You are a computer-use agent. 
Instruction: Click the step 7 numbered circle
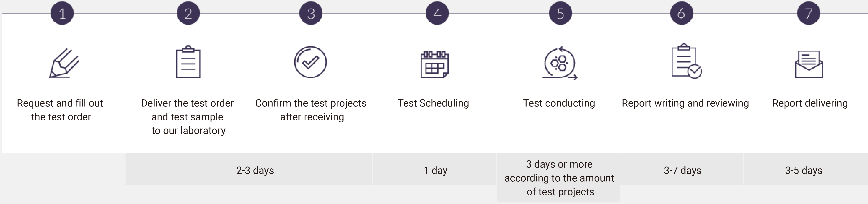[x=809, y=13]
